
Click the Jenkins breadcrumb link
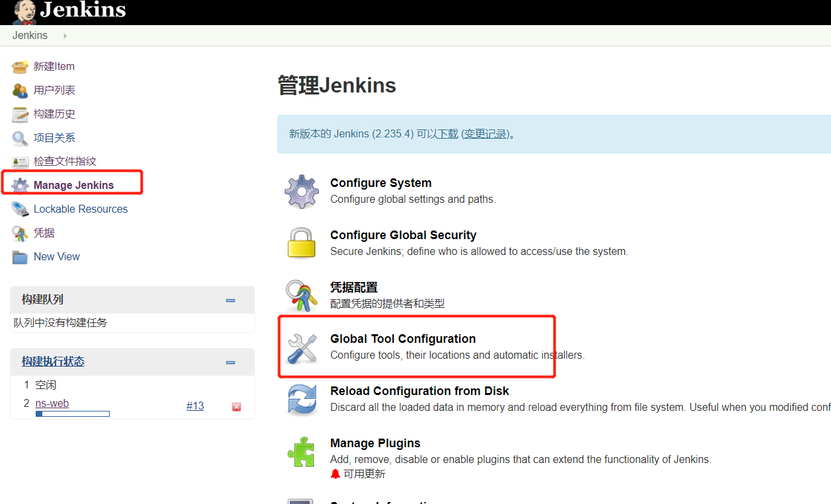pyautogui.click(x=30, y=36)
